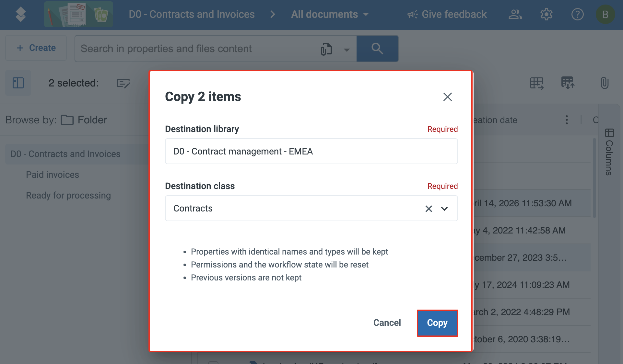Expand the Destination class dropdown chevron
Screen dimensions: 623x364
[444, 209]
